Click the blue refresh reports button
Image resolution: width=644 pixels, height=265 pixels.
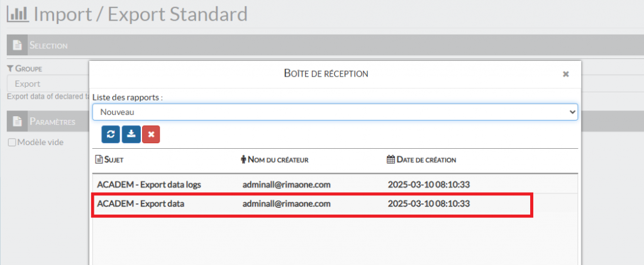(x=111, y=134)
